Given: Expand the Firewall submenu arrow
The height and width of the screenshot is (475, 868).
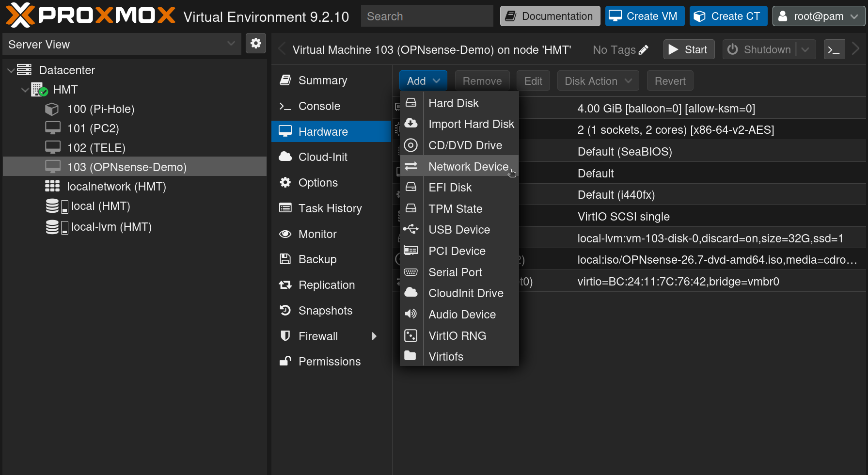Looking at the screenshot, I should [374, 336].
